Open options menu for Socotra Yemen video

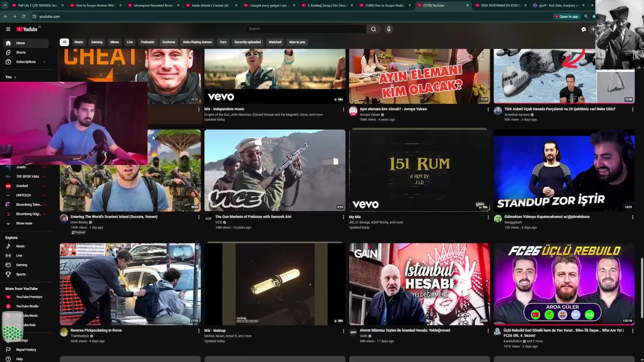[x=199, y=217]
